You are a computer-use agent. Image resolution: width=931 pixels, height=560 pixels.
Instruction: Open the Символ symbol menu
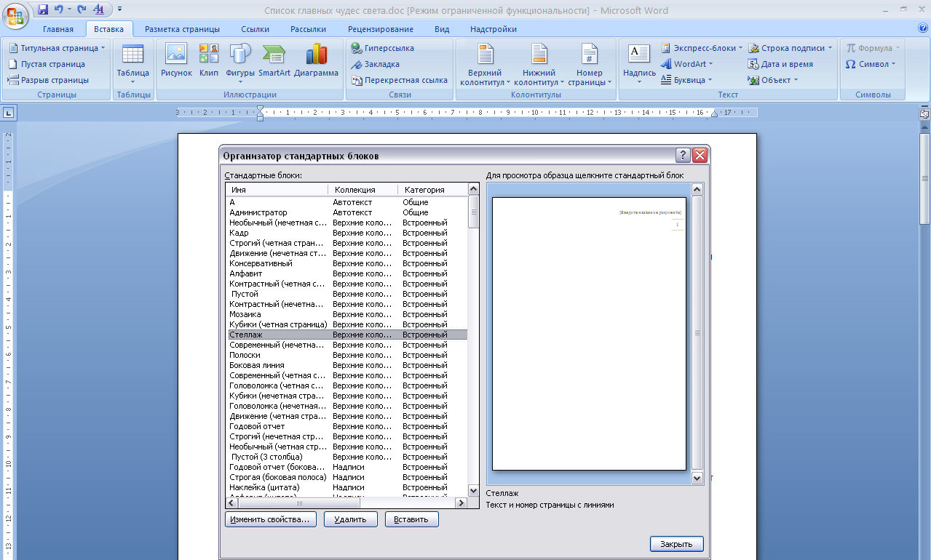pyautogui.click(x=871, y=64)
